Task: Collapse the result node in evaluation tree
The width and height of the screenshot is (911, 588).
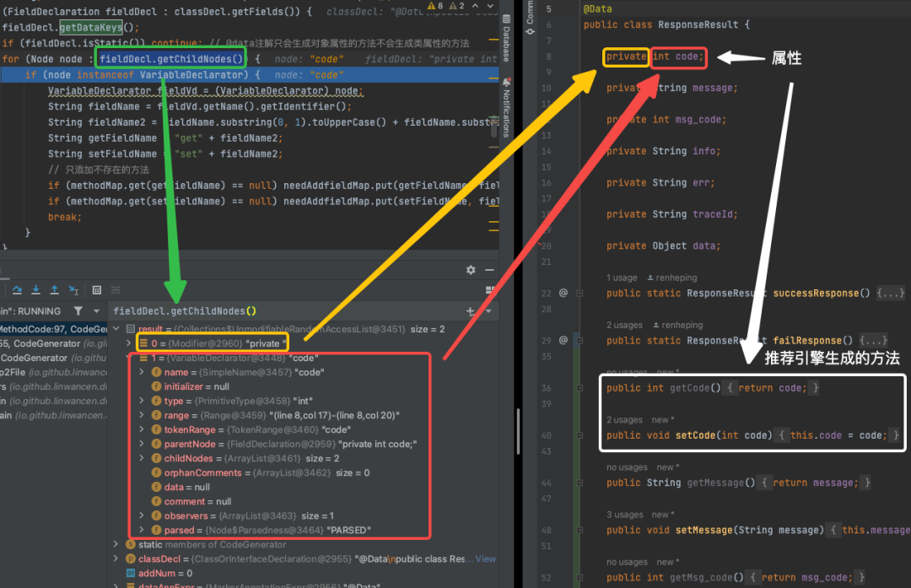Action: tap(116, 329)
